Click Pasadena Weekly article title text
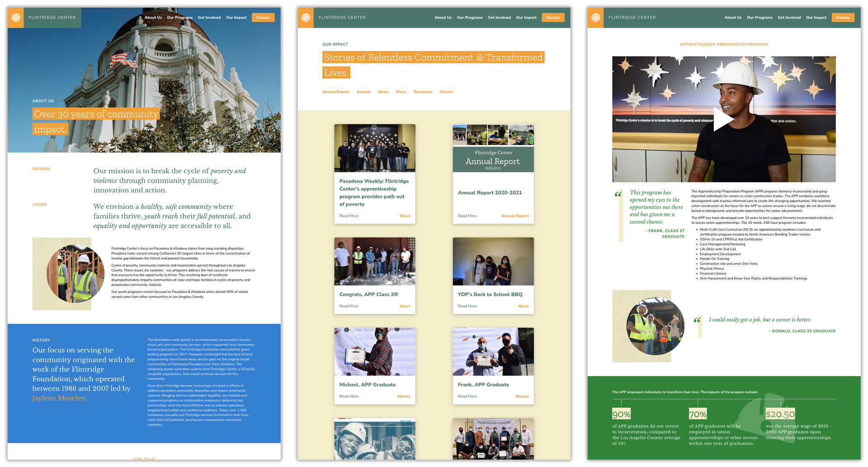The width and height of the screenshot is (868, 467). [x=374, y=193]
